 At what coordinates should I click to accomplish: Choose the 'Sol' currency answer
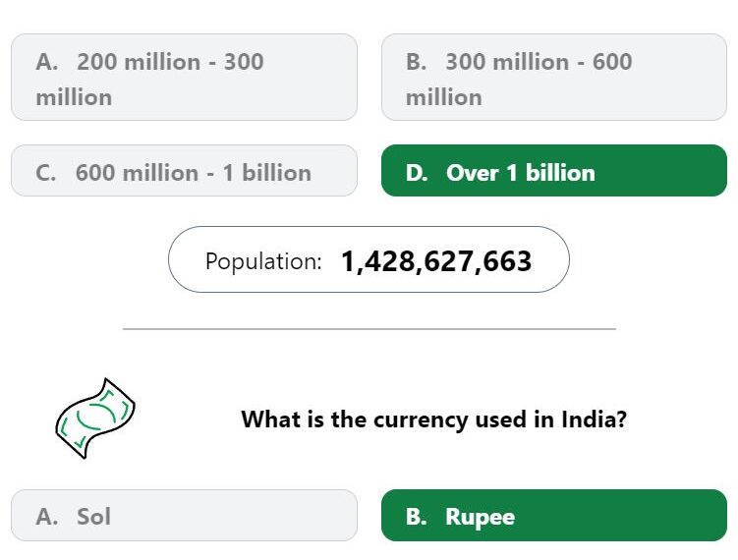(x=184, y=515)
